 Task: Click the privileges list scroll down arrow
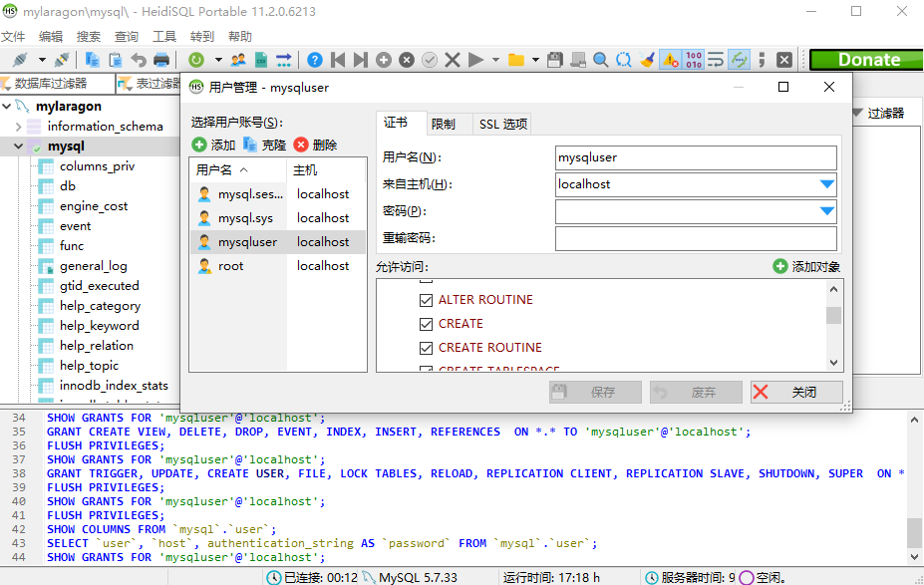point(833,363)
